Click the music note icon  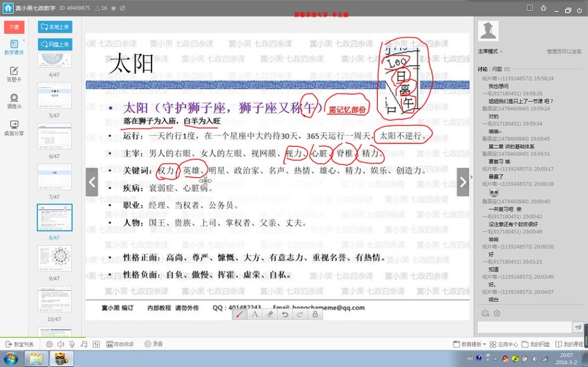(x=84, y=344)
